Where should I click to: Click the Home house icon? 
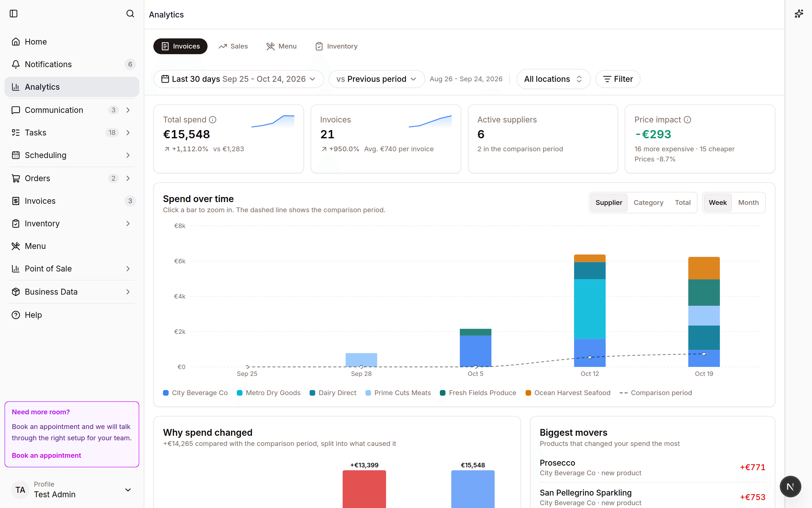click(x=16, y=42)
